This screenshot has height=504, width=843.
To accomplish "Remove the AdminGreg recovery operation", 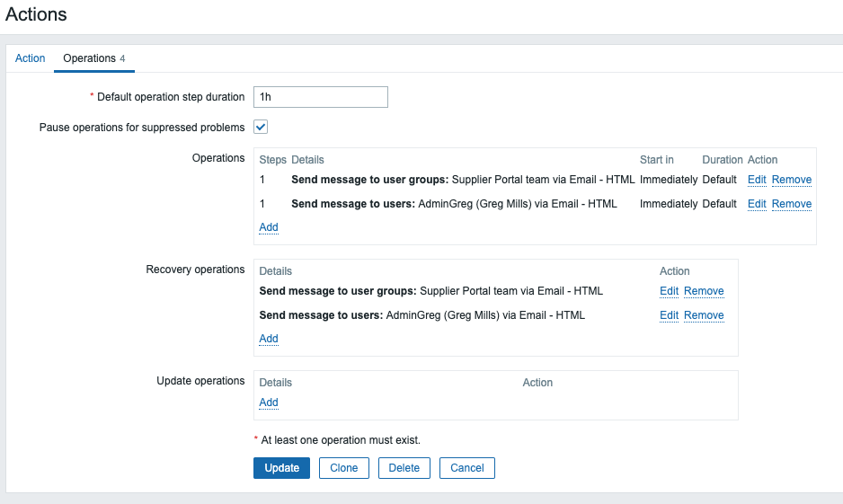I will tap(704, 315).
